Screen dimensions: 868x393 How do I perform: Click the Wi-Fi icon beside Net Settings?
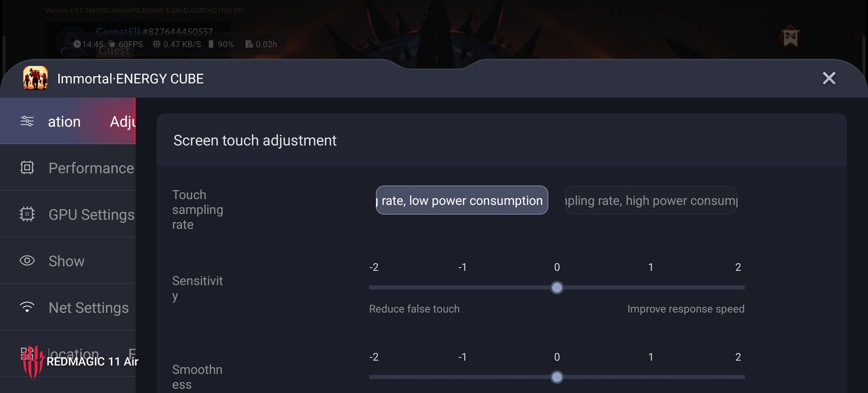(x=27, y=307)
